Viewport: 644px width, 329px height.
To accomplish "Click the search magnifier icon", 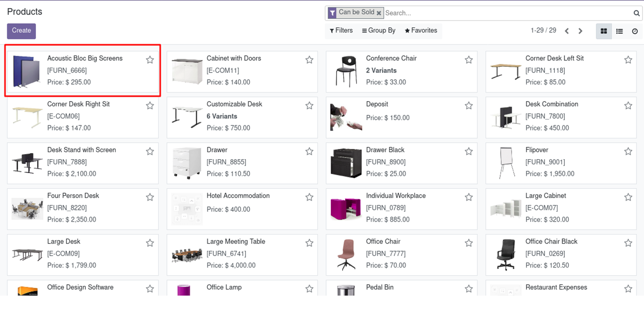I will coord(636,13).
